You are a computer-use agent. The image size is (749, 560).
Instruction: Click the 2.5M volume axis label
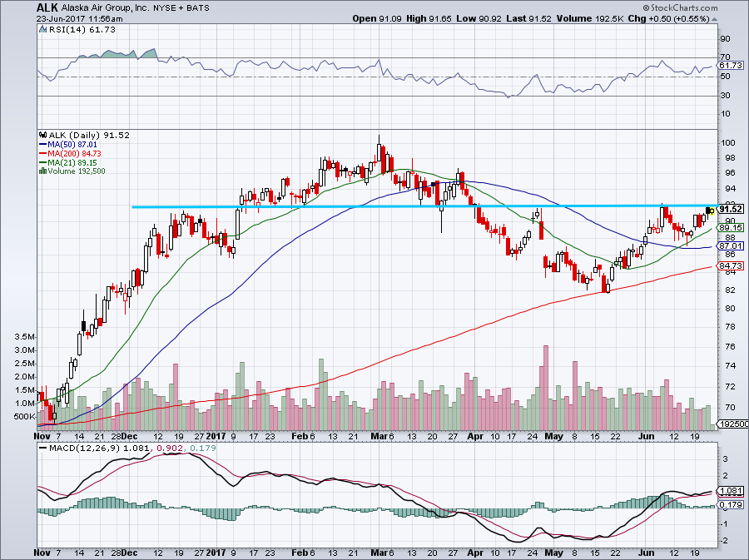click(x=24, y=364)
